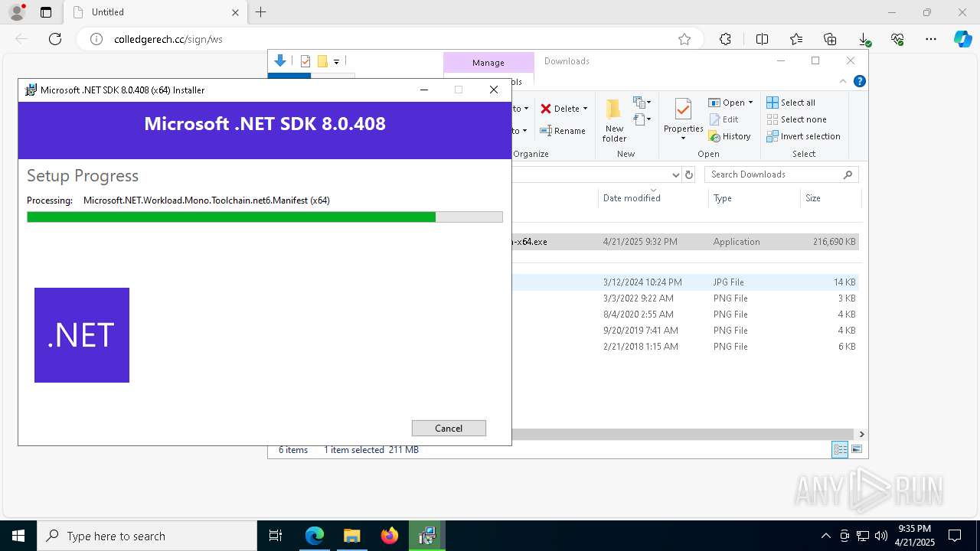Click Select all in the ribbon
The height and width of the screenshot is (551, 980).
tap(791, 103)
